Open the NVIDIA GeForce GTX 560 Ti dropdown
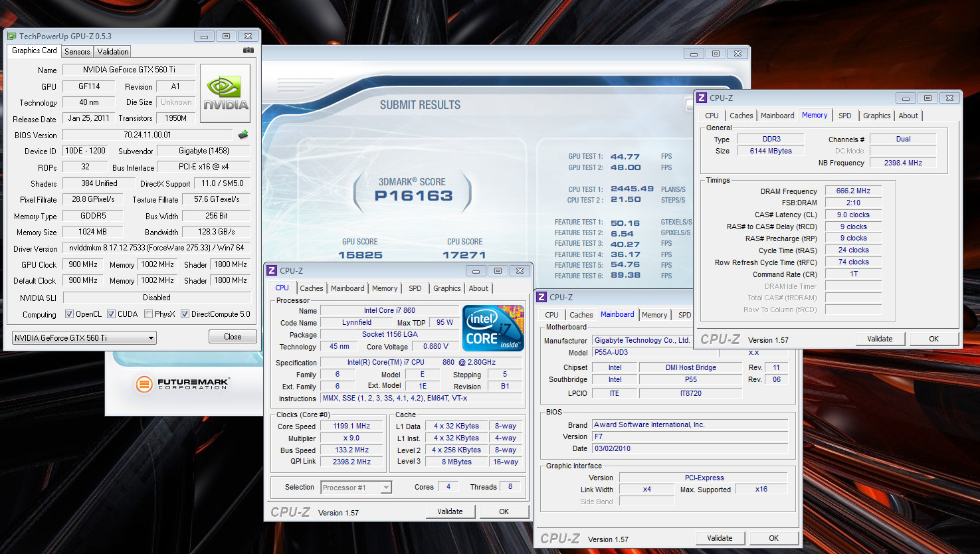Image resolution: width=980 pixels, height=554 pixels. point(84,337)
